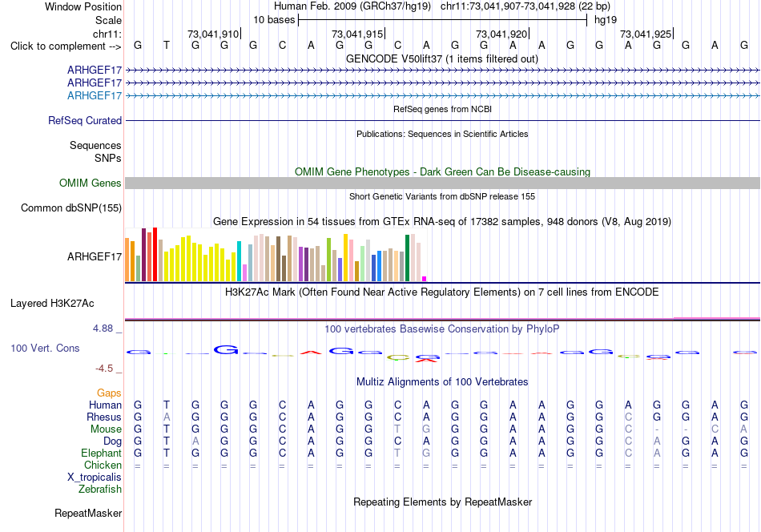Click the GENCODE V50lift37 track title
Viewport: 761px width, 532px height.
(441, 58)
